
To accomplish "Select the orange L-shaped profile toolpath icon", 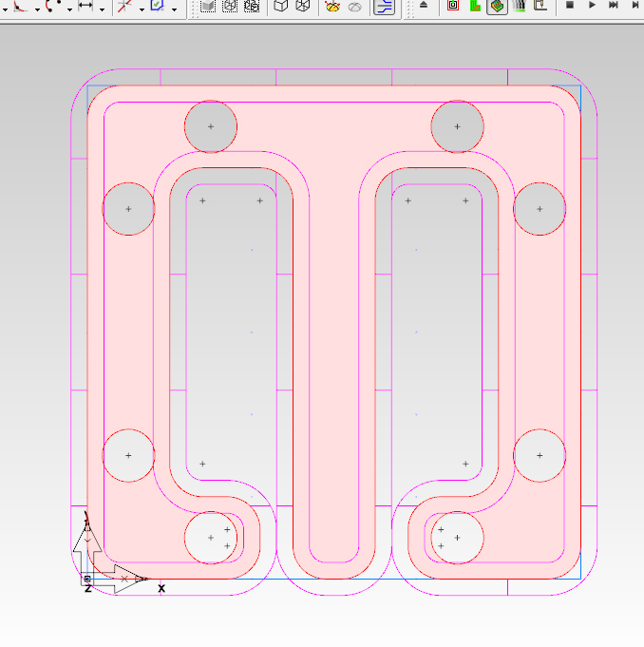I will click(x=475, y=6).
